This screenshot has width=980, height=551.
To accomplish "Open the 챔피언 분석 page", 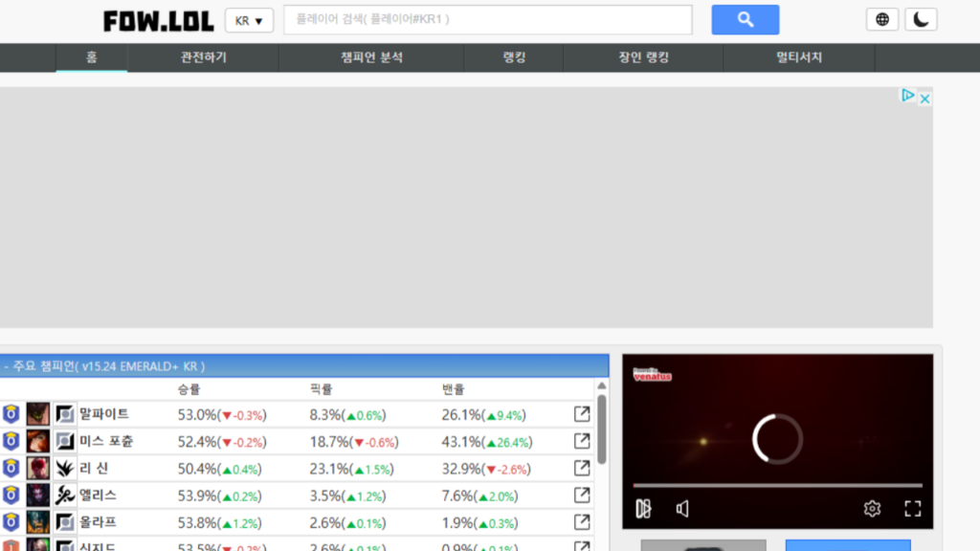I will tap(371, 57).
